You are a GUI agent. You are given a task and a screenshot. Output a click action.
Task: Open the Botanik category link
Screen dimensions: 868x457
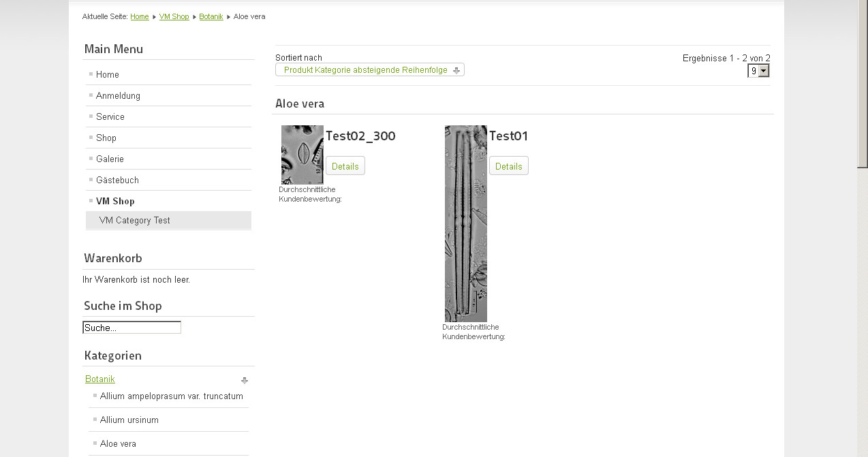100,379
